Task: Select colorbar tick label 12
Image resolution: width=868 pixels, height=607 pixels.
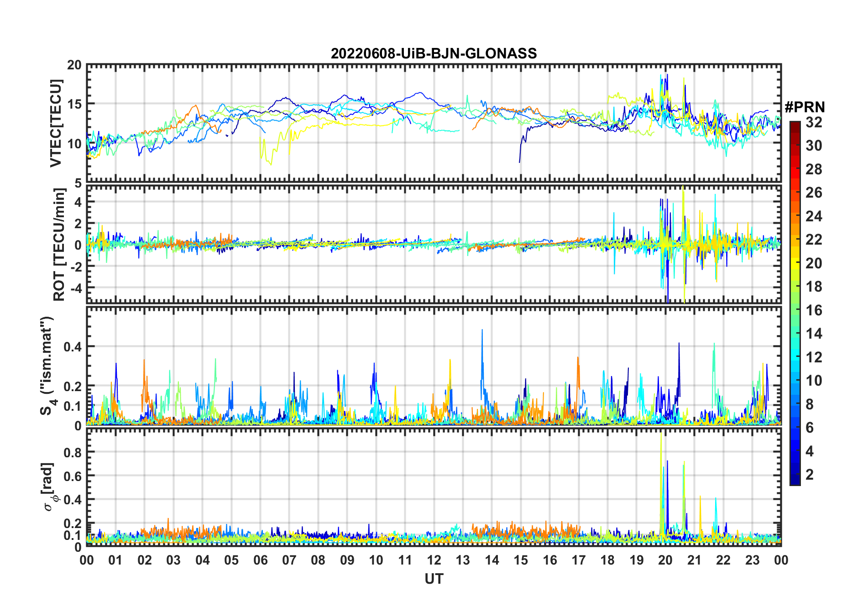Action: [814, 357]
